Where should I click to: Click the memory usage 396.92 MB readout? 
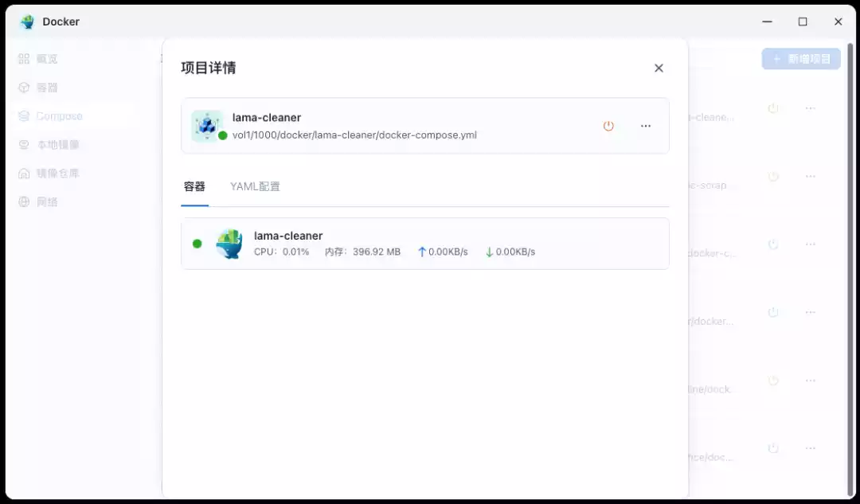(x=364, y=251)
